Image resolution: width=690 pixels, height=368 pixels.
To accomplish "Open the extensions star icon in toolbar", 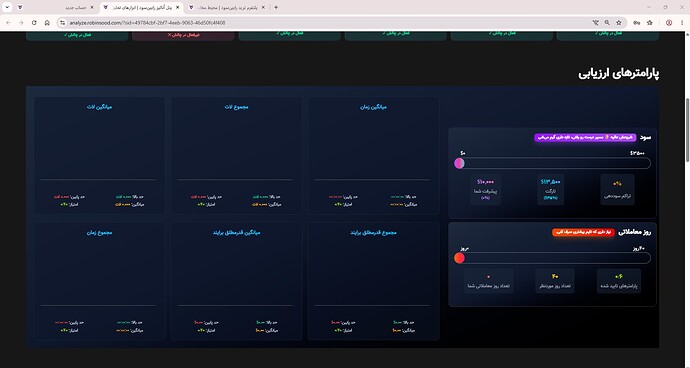I will point(650,22).
